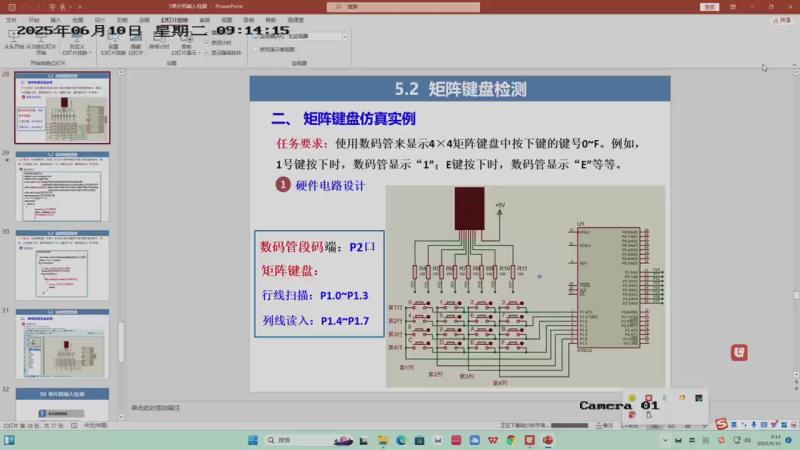This screenshot has height=450, width=800.
Task: Open Microsoft Edge from taskbar
Action: coord(401,440)
